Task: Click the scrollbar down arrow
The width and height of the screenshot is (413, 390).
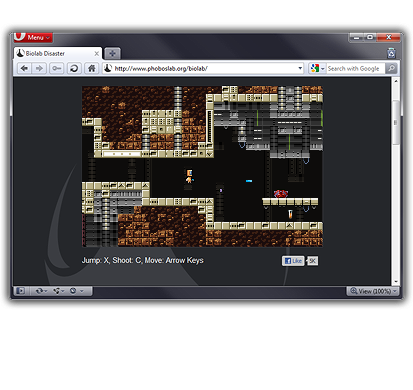Action: click(x=396, y=282)
